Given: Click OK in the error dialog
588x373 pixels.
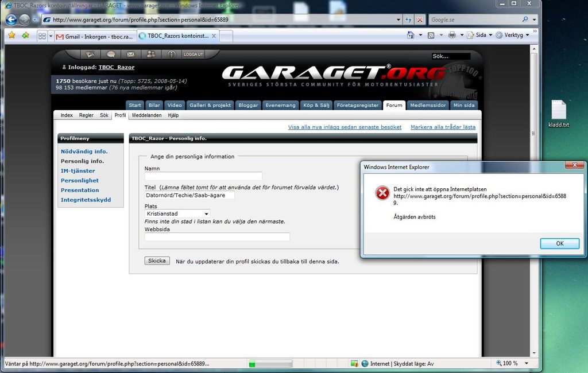Looking at the screenshot, I should pyautogui.click(x=559, y=244).
